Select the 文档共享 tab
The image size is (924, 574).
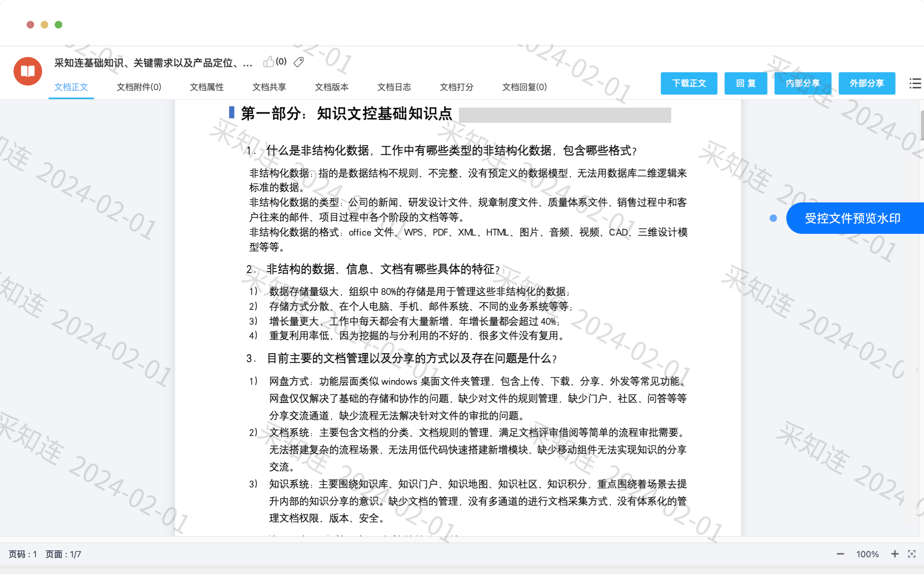point(269,87)
